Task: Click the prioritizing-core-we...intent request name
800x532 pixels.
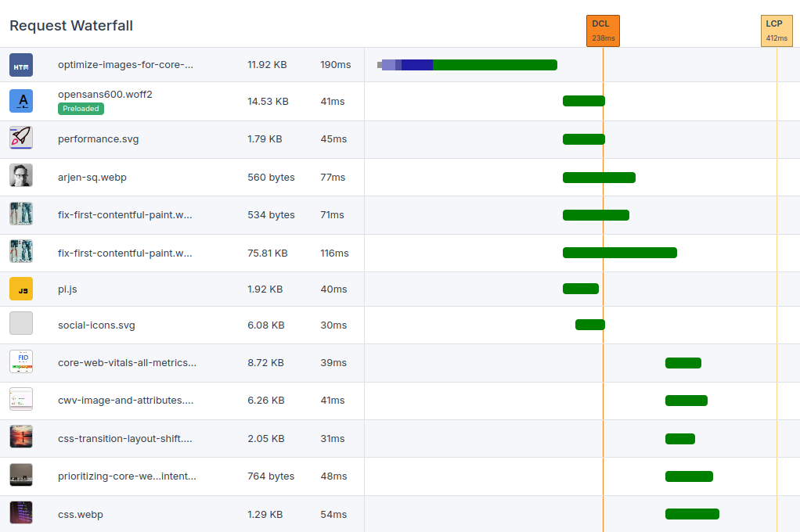Action: (127, 476)
